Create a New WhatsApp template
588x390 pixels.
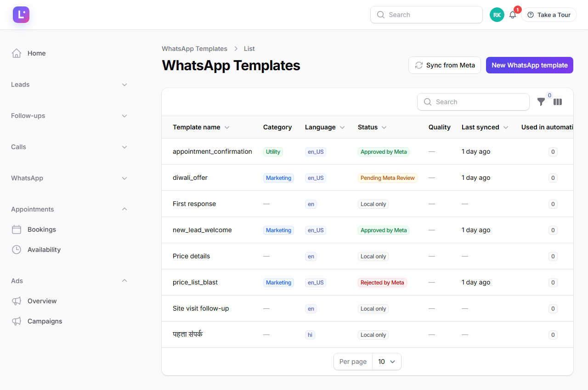click(x=530, y=65)
